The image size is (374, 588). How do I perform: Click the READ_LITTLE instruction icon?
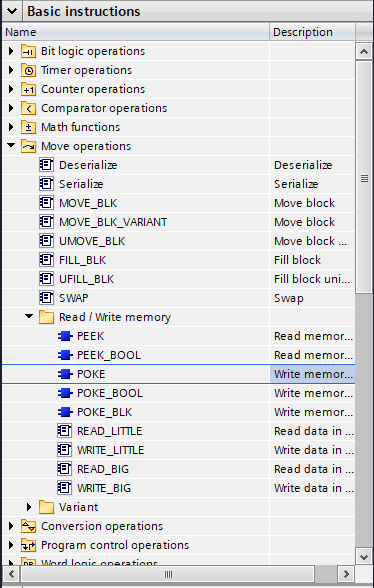(x=65, y=431)
